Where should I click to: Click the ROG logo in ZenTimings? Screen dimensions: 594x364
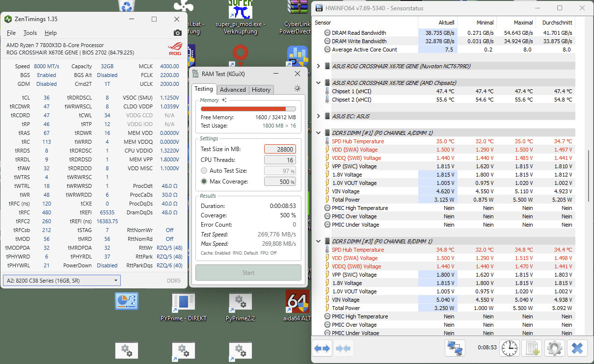tap(175, 50)
